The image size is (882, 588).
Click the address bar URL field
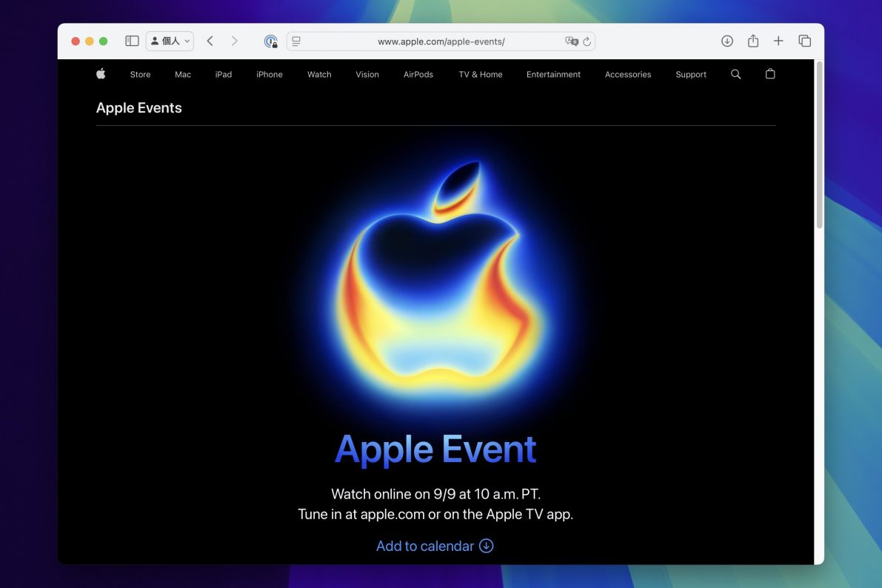(x=441, y=41)
